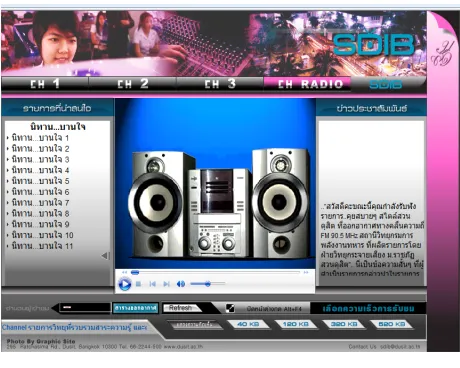The height and width of the screenshot is (368, 460).
Task: Click the Refresh button
Action: coord(181,308)
